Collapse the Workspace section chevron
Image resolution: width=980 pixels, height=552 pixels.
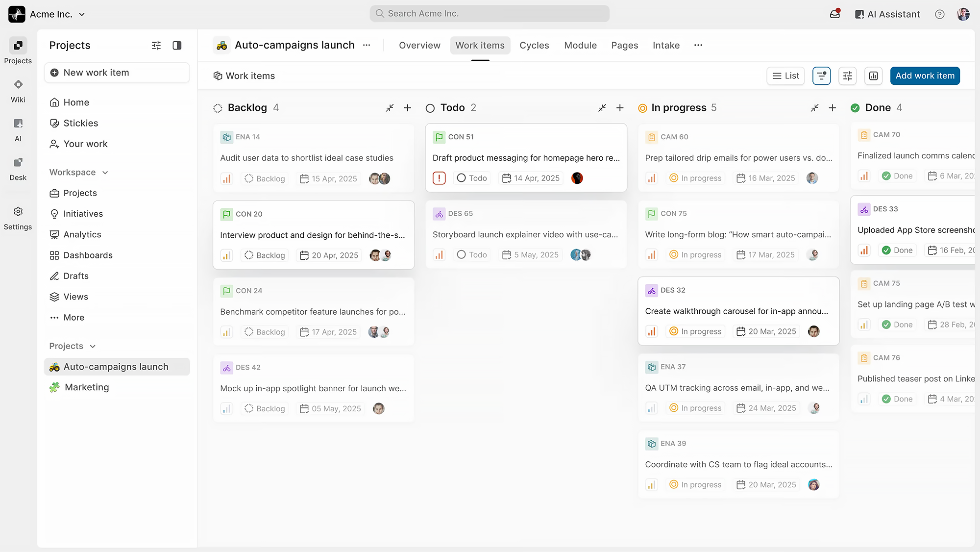[105, 173]
